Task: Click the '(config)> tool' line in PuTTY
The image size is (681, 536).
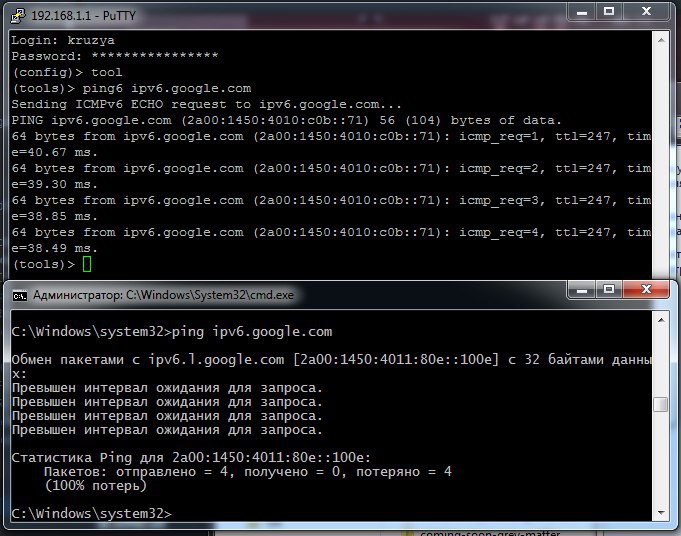Action: pos(67,72)
